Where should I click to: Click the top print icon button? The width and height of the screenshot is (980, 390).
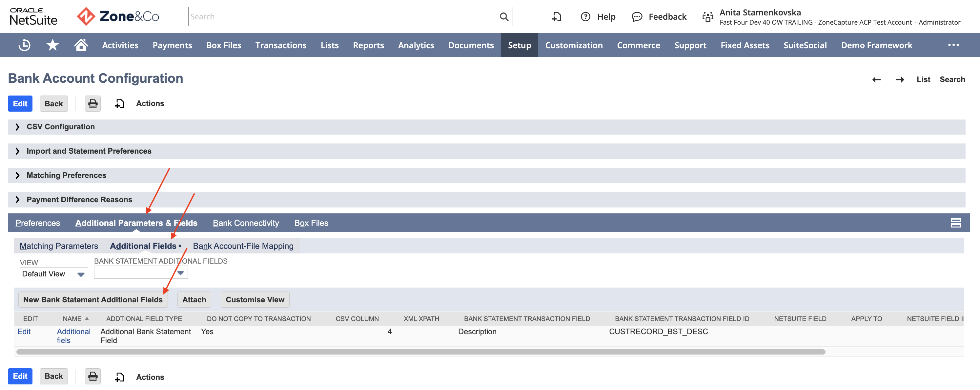click(93, 104)
